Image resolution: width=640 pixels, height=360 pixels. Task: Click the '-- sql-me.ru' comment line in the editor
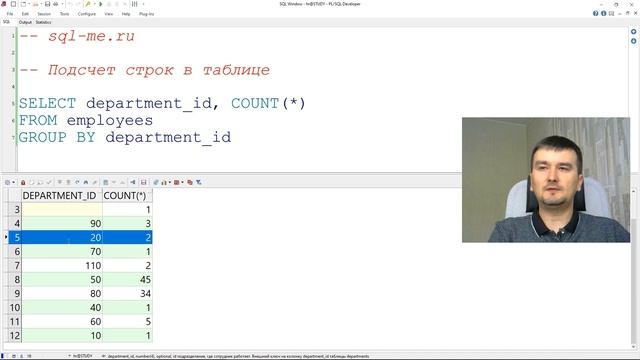tap(77, 36)
